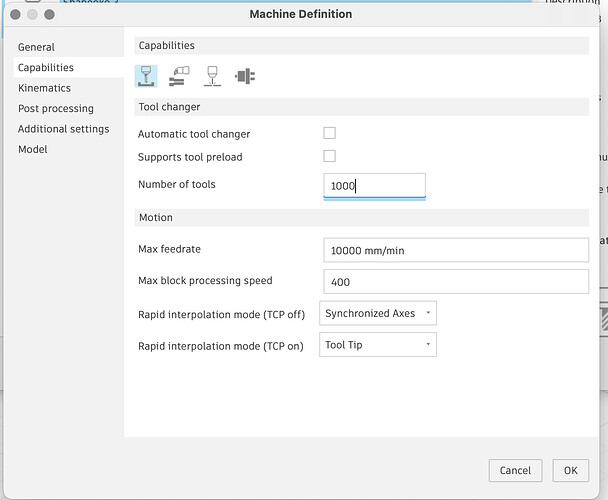Click the Motion section header
This screenshot has height=500, width=608.
point(361,217)
